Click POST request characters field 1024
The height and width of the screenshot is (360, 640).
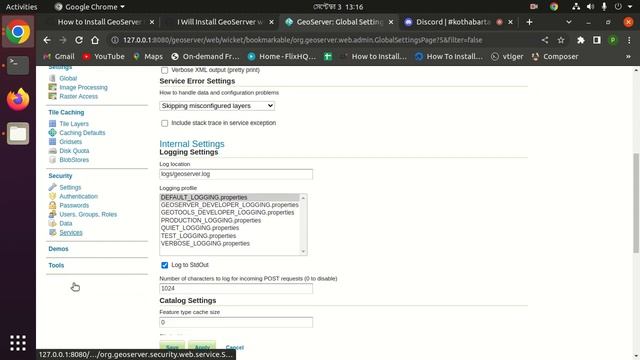[x=236, y=289]
